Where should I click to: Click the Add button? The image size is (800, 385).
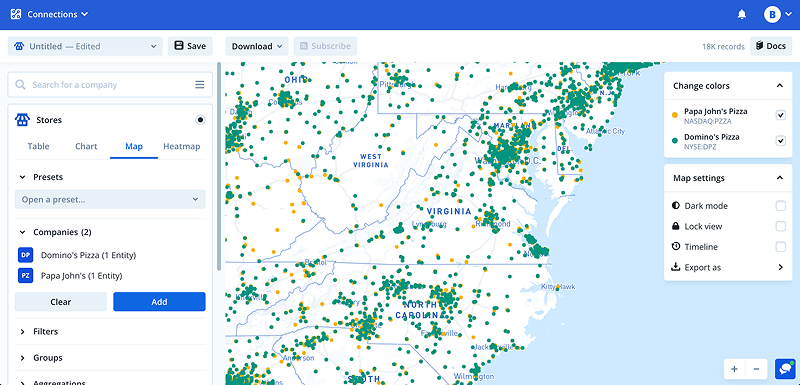click(x=159, y=302)
